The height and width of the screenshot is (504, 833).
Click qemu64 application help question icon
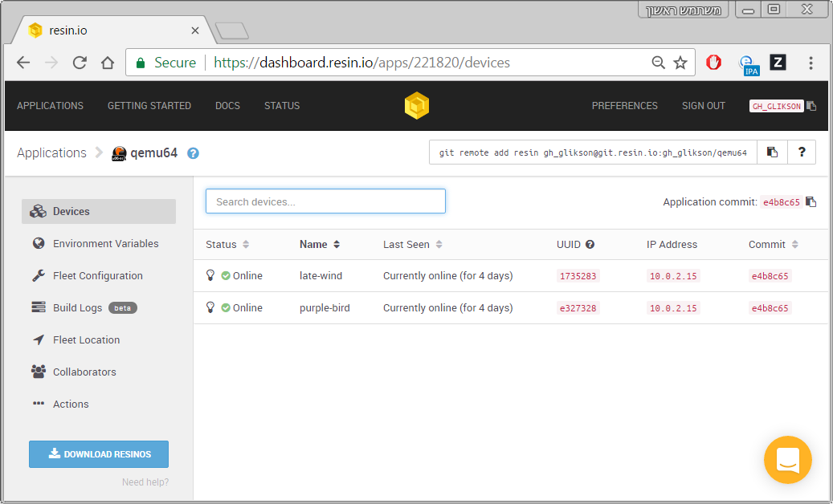pos(194,153)
